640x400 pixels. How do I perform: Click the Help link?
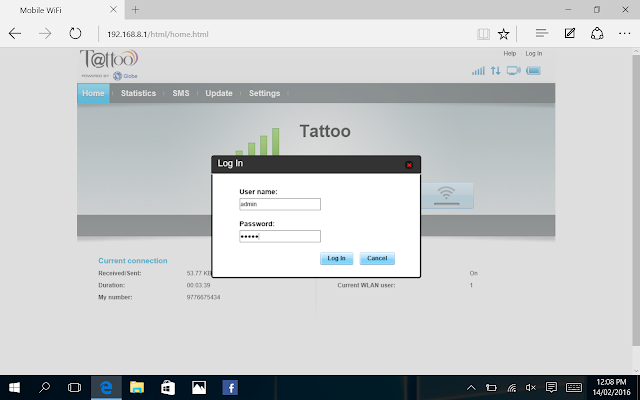click(x=509, y=53)
